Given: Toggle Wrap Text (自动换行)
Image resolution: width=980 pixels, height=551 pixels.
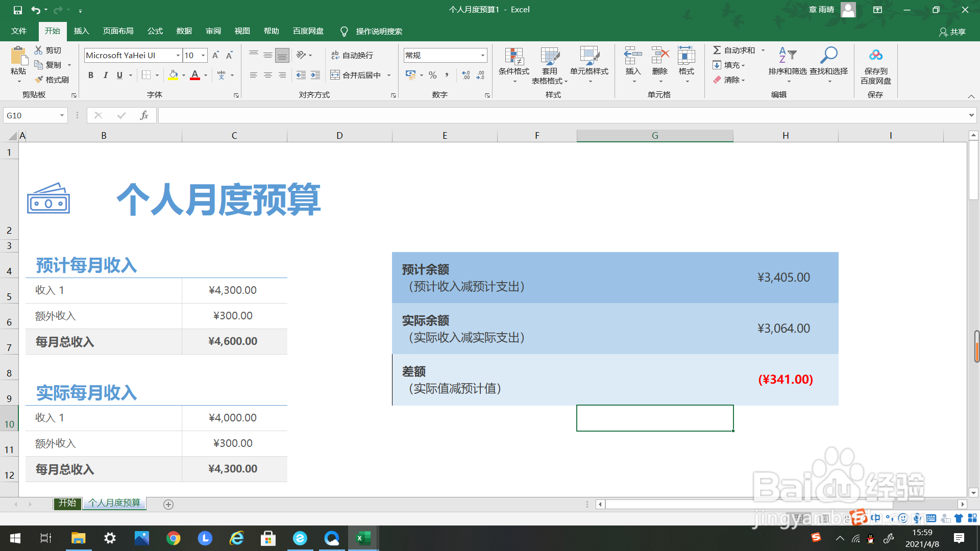Looking at the screenshot, I should [x=352, y=55].
